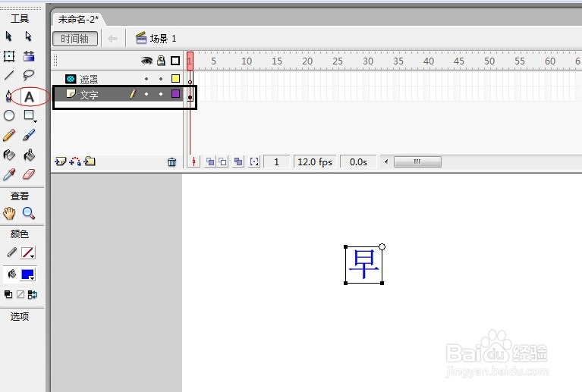Click the timeline scroll left arrow
The image size is (582, 392).
(x=386, y=162)
